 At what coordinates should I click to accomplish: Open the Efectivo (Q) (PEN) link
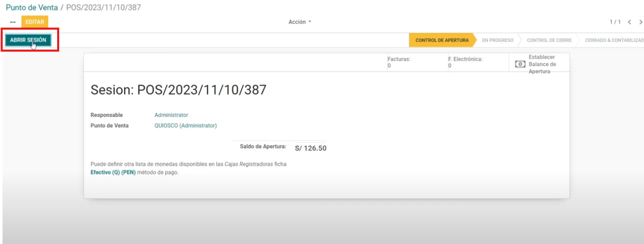(113, 172)
